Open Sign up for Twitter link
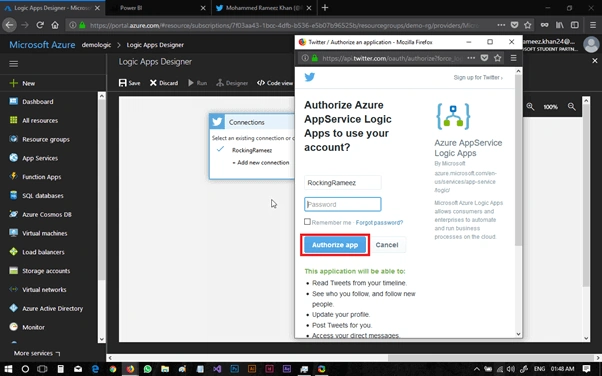Viewport: 602px width, 376px height. 478,78
